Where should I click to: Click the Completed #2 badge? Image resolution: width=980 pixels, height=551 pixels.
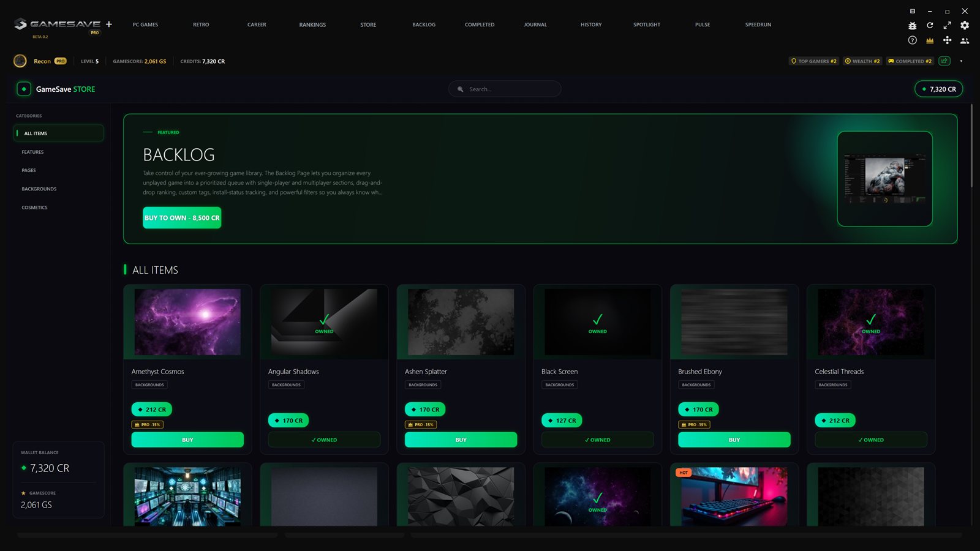[x=910, y=61]
